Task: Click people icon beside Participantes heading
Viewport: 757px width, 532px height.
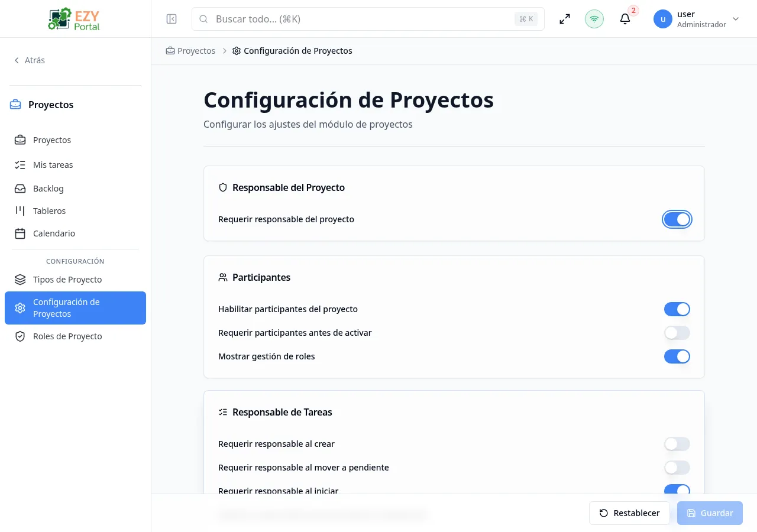Action: 223,277
